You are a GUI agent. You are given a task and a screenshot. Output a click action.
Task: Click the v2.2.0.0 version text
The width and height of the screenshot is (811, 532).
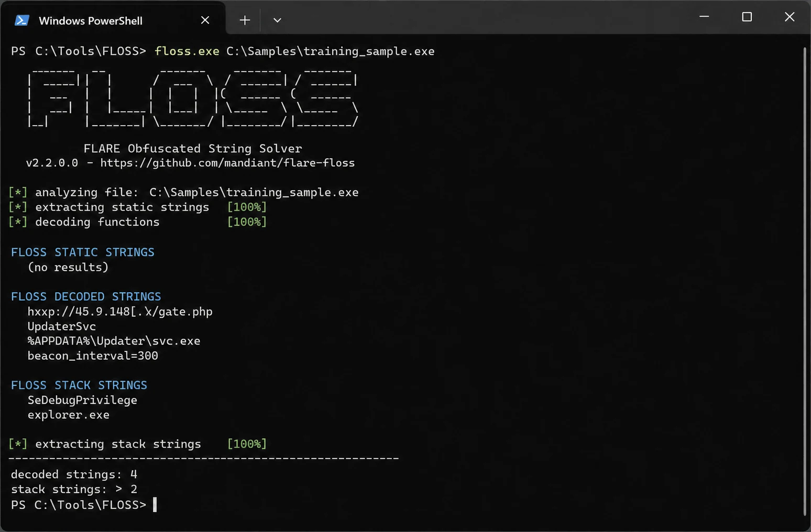click(52, 163)
